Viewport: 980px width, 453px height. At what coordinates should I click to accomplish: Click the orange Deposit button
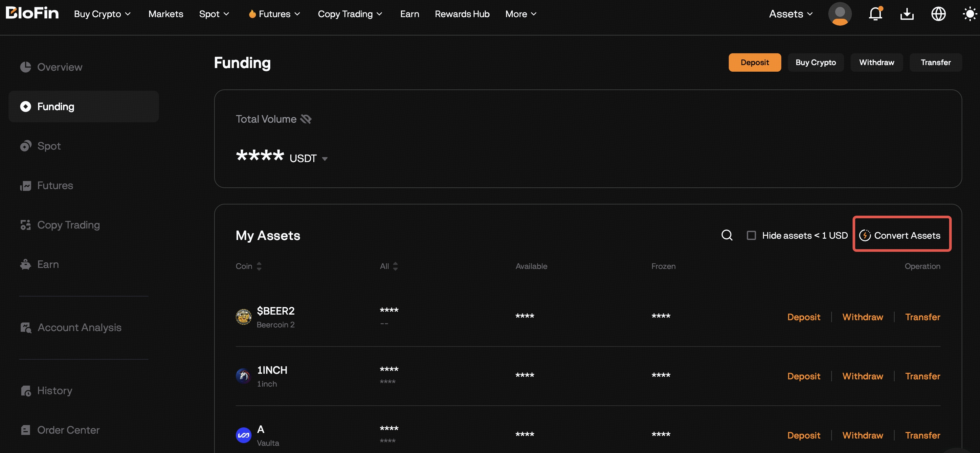754,62
